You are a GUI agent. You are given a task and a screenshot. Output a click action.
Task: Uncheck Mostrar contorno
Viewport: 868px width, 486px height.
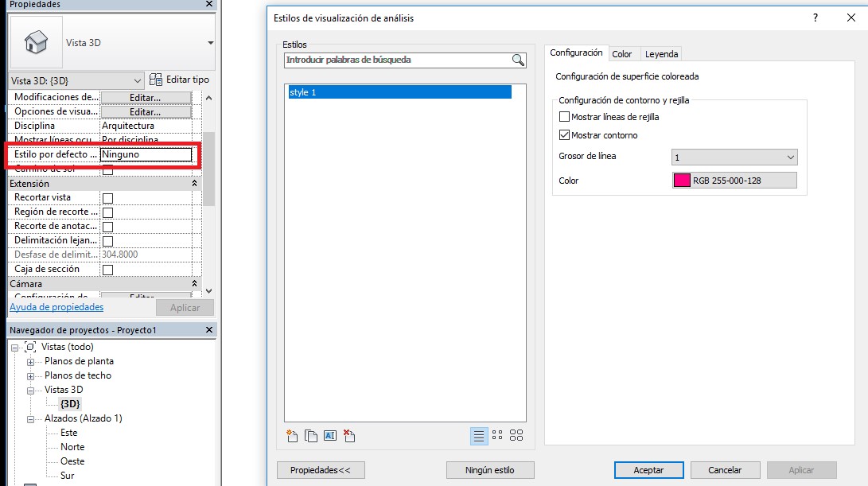point(565,135)
